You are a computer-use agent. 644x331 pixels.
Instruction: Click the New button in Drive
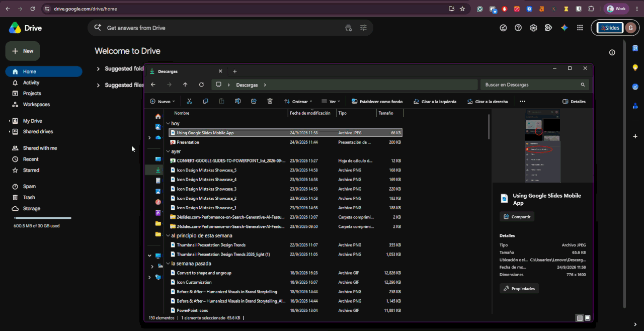coord(23,51)
